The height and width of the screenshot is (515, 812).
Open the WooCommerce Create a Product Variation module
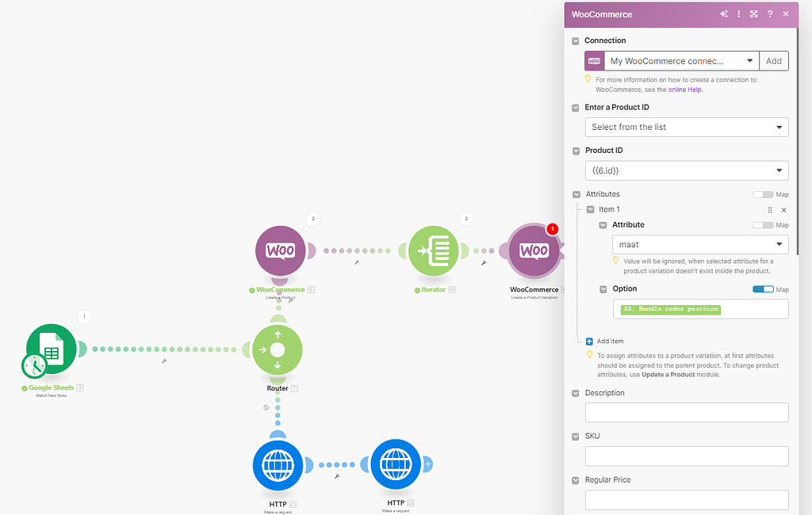click(532, 250)
